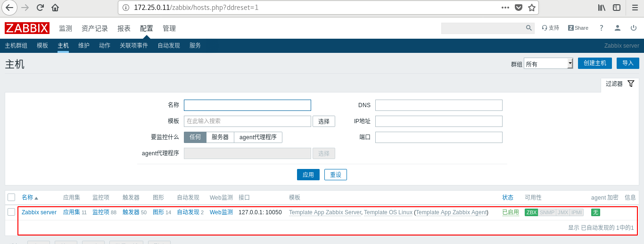Open 应用集 for Zabbix server
Viewport: 644px width, 244px height.
(72, 212)
